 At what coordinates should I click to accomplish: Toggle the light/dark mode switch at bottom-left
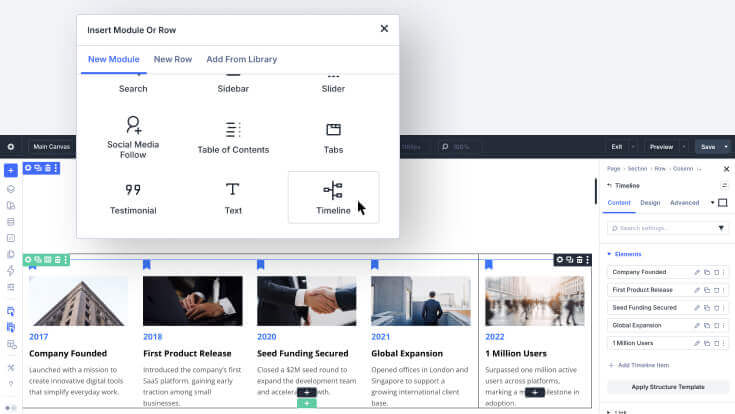[x=10, y=408]
